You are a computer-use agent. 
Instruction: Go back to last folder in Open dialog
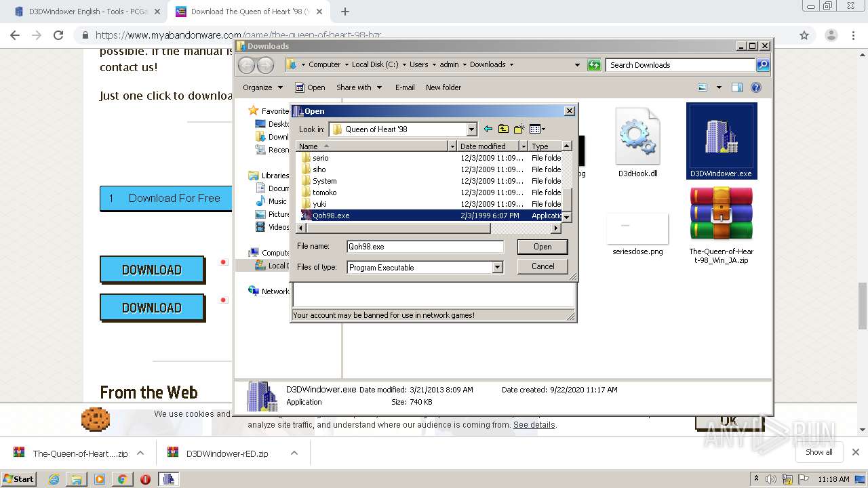pyautogui.click(x=488, y=129)
